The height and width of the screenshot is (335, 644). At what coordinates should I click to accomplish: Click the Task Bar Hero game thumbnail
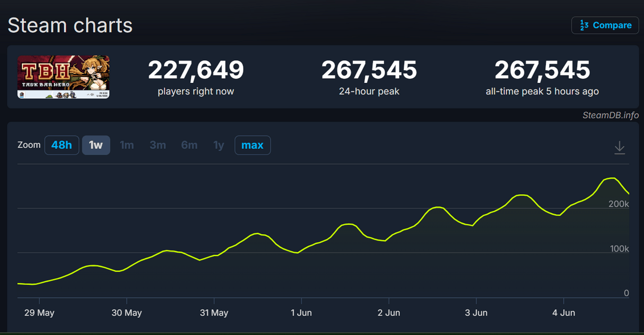pos(63,77)
